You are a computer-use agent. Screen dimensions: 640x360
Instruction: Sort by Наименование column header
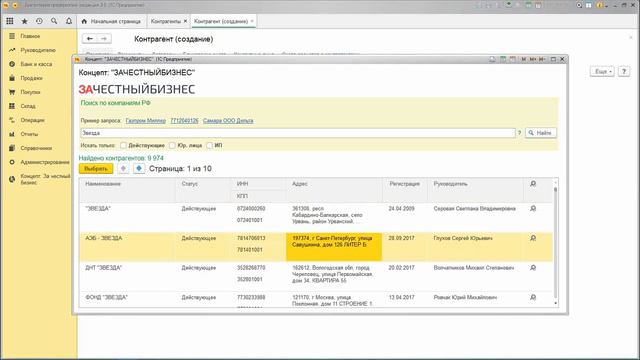[103, 184]
